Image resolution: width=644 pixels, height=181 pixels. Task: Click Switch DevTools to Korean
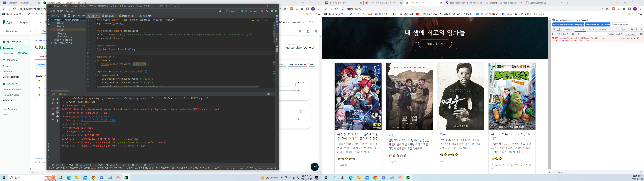tap(598, 24)
